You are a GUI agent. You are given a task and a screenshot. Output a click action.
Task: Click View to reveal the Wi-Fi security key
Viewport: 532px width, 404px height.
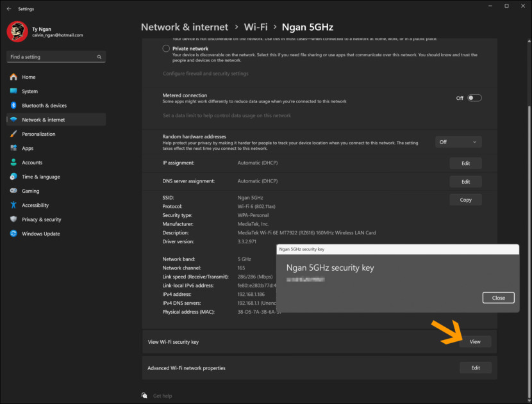coord(475,341)
